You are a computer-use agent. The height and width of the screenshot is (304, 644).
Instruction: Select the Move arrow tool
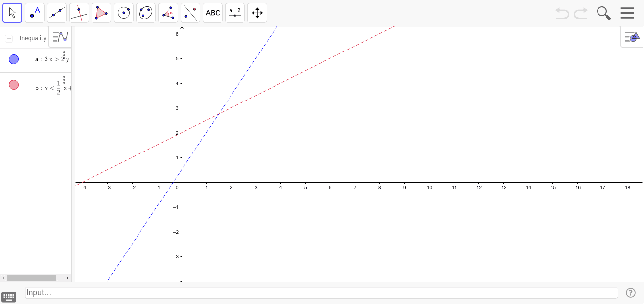(12, 13)
